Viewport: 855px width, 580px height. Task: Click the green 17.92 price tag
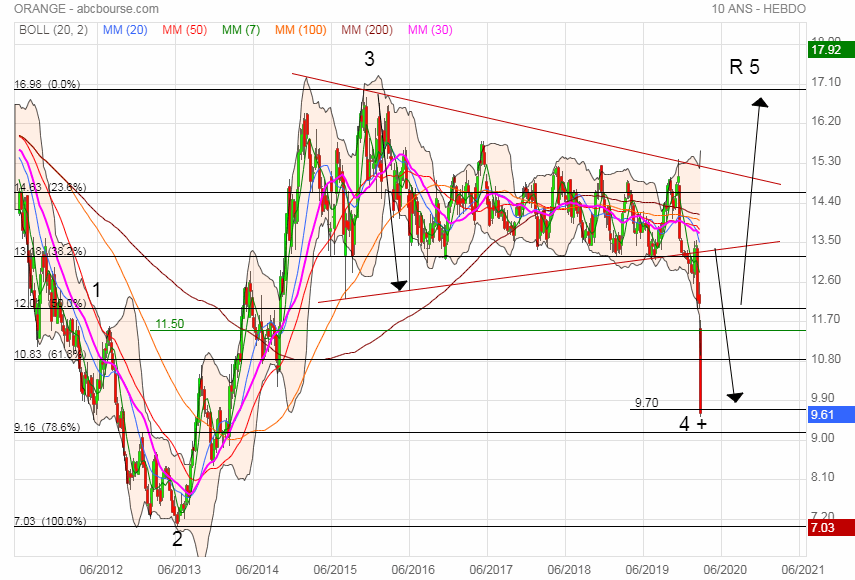coord(830,50)
